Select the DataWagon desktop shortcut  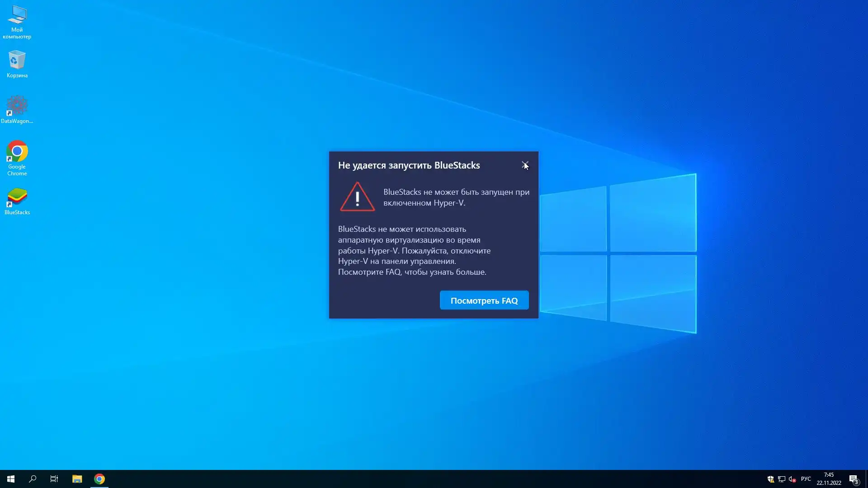pyautogui.click(x=17, y=109)
